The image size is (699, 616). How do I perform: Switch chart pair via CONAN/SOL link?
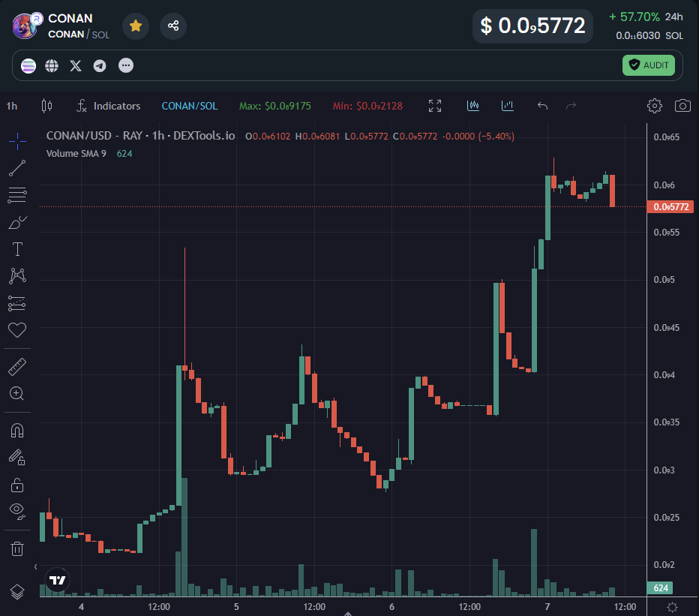190,106
